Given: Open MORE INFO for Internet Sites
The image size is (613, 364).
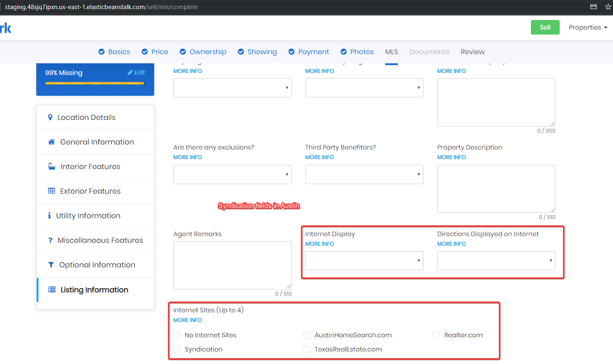Looking at the screenshot, I should coord(188,320).
